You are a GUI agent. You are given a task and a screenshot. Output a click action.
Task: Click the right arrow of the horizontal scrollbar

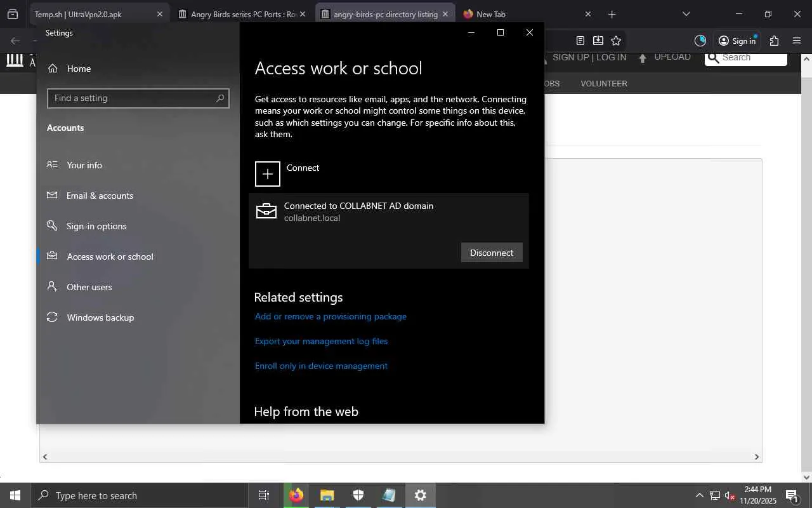point(756,457)
